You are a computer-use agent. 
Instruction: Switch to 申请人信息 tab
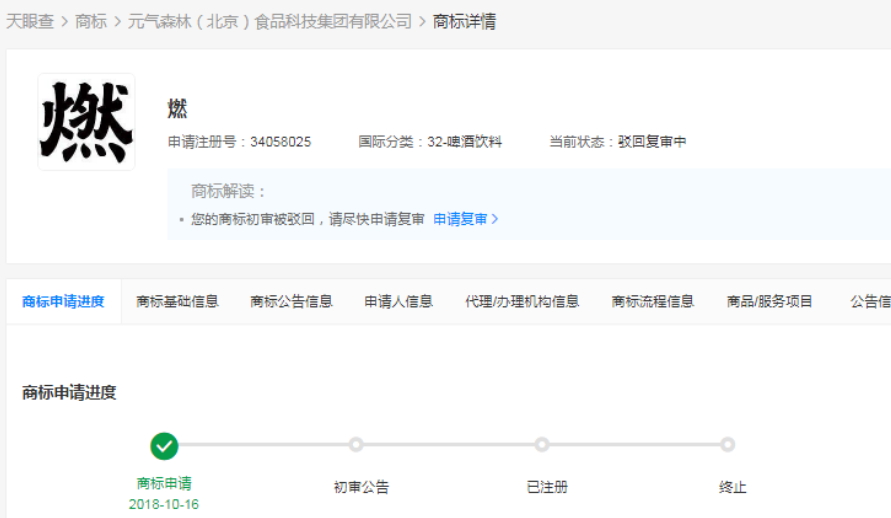[398, 302]
